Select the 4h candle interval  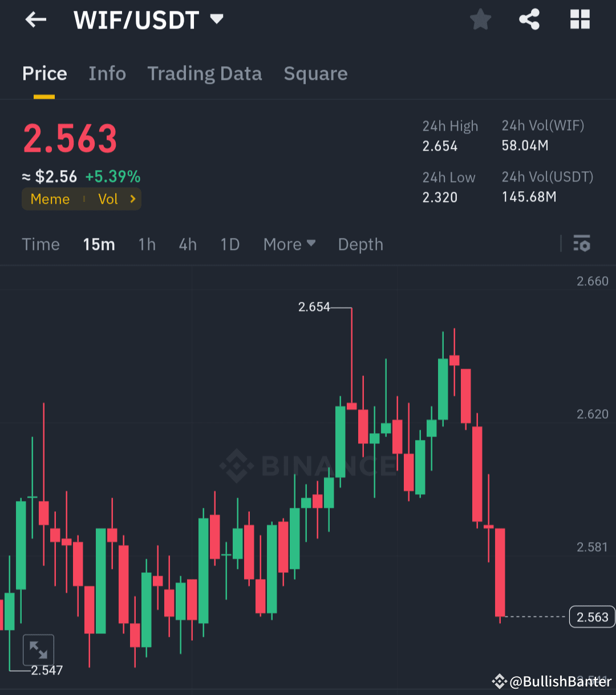pyautogui.click(x=188, y=244)
